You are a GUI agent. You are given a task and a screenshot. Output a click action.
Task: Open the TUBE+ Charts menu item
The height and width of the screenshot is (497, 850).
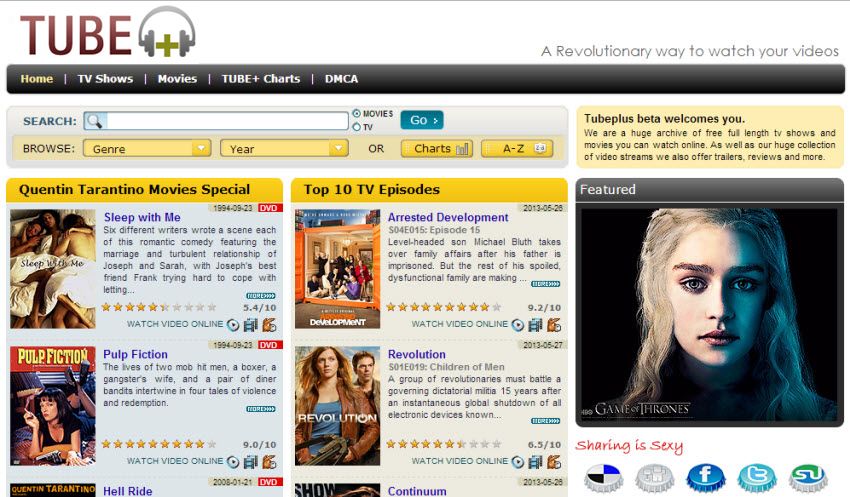coord(261,79)
